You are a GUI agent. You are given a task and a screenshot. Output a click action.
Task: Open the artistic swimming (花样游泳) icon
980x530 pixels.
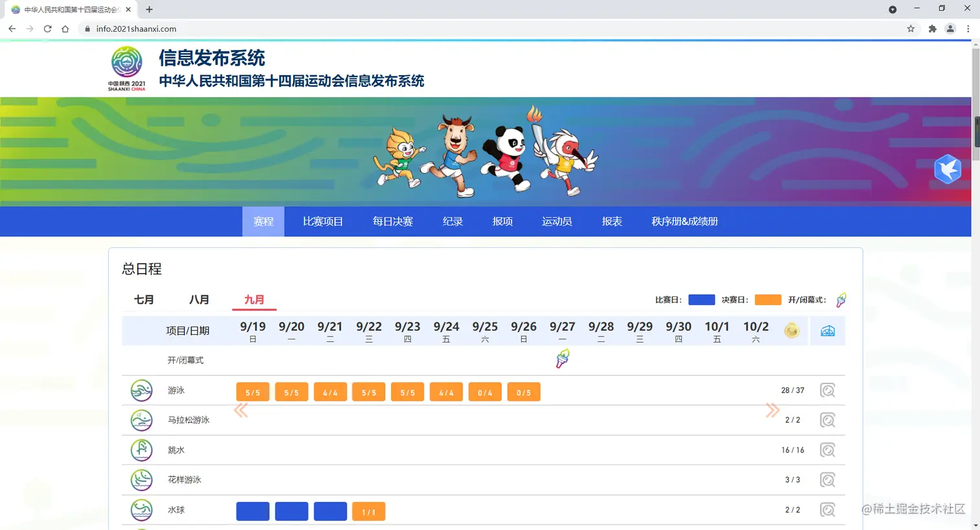click(141, 480)
